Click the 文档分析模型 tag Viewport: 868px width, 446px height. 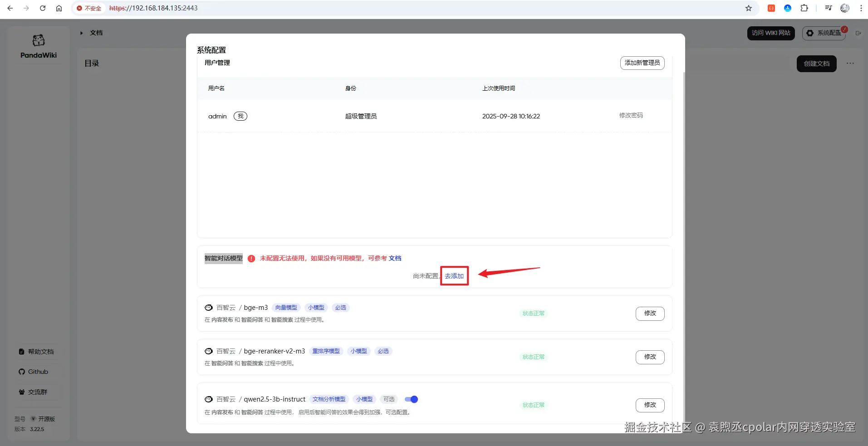point(329,399)
